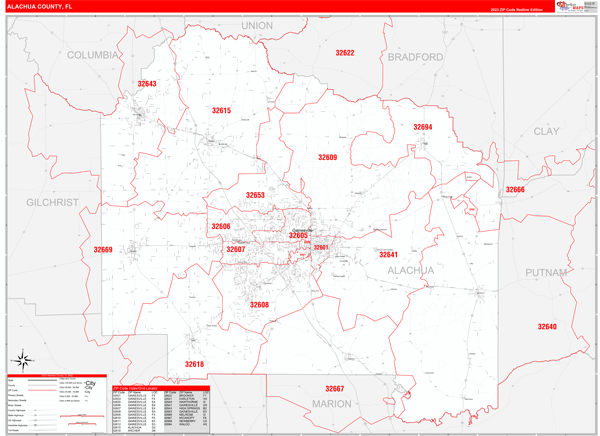Click ZIP code label 32609

click(x=328, y=157)
